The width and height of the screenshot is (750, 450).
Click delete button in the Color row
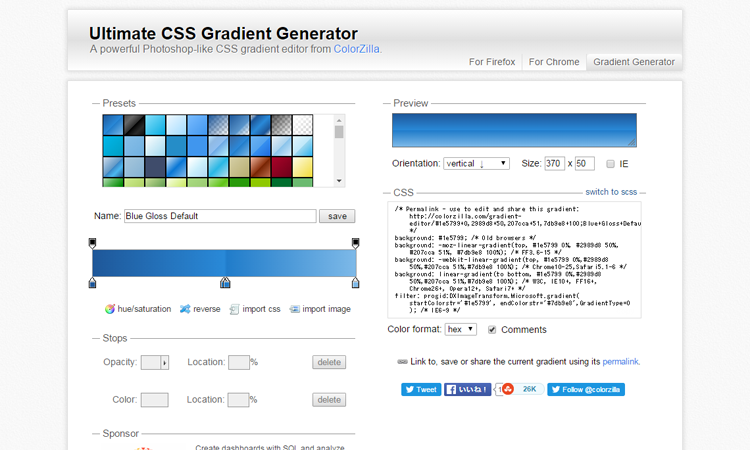pos(329,400)
